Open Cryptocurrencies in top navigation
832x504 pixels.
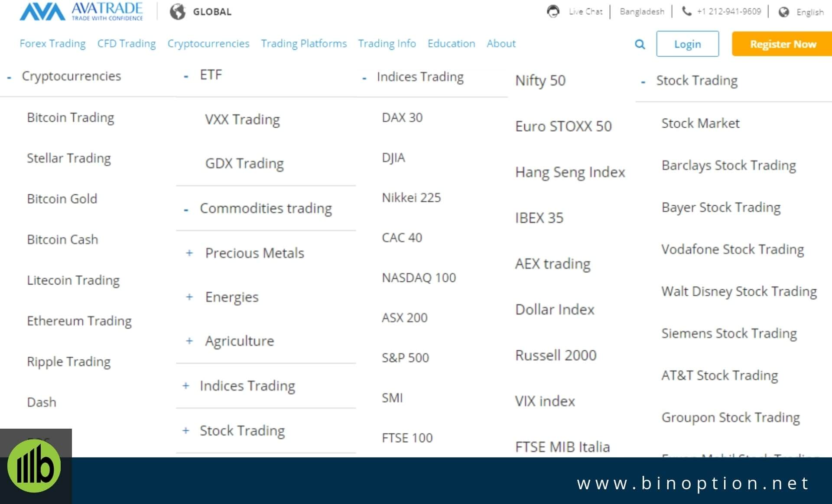pos(208,44)
